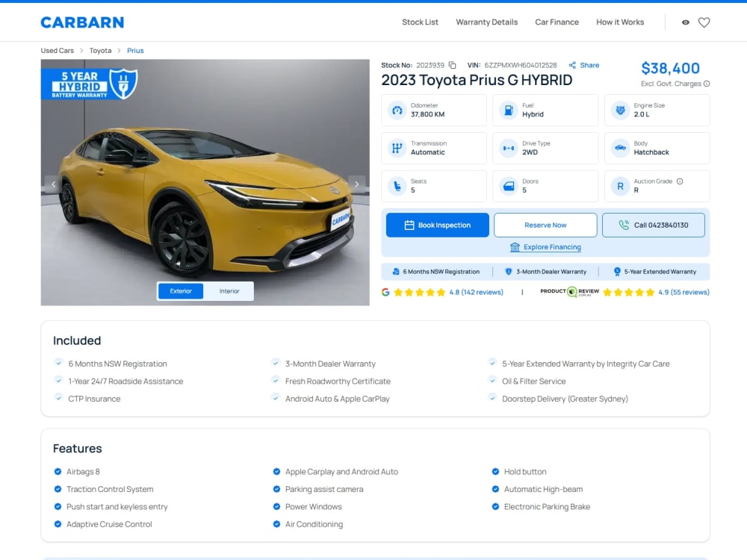Click the Product Review logo

(x=569, y=292)
